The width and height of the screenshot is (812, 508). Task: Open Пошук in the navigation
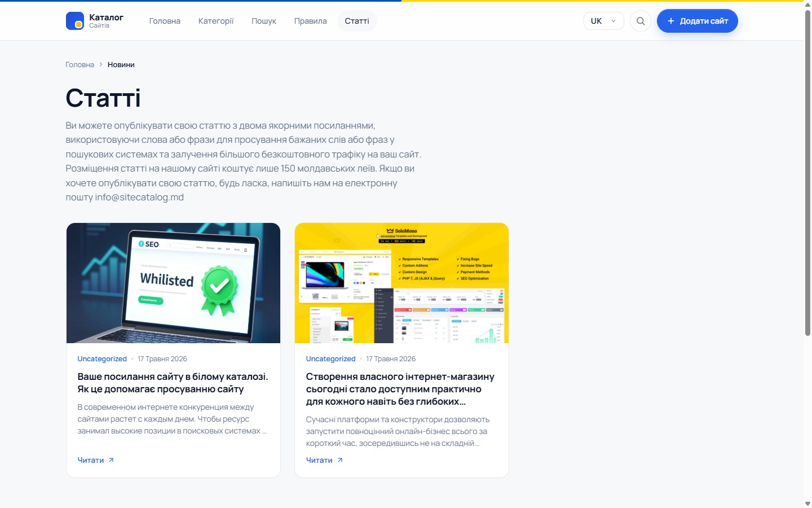(264, 21)
